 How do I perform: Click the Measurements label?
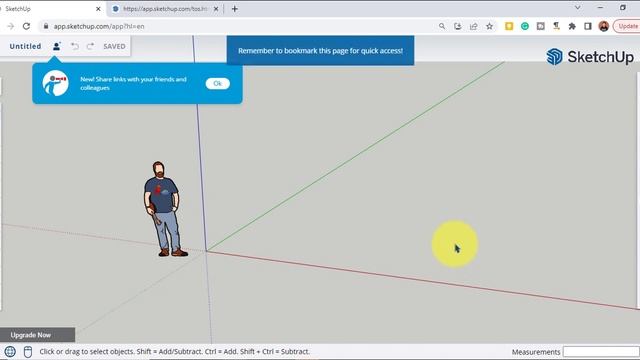[x=536, y=351]
